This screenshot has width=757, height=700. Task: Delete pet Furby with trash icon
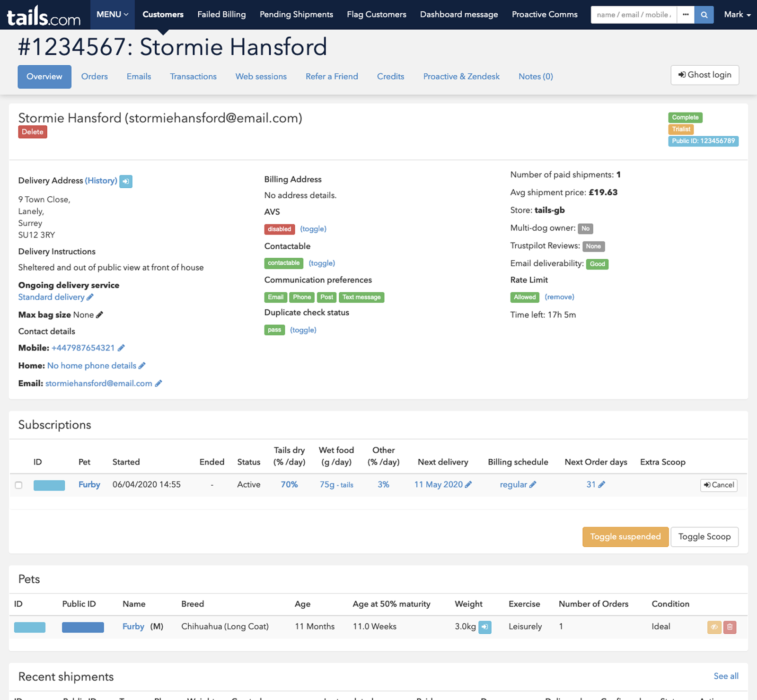coord(730,627)
